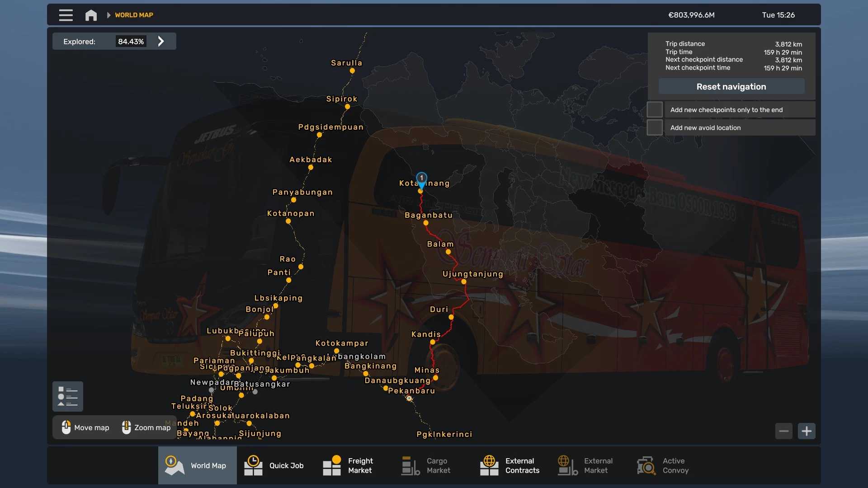Click the WORLD MAP breadcrumb link
Screen dimensions: 868x488
click(134, 15)
